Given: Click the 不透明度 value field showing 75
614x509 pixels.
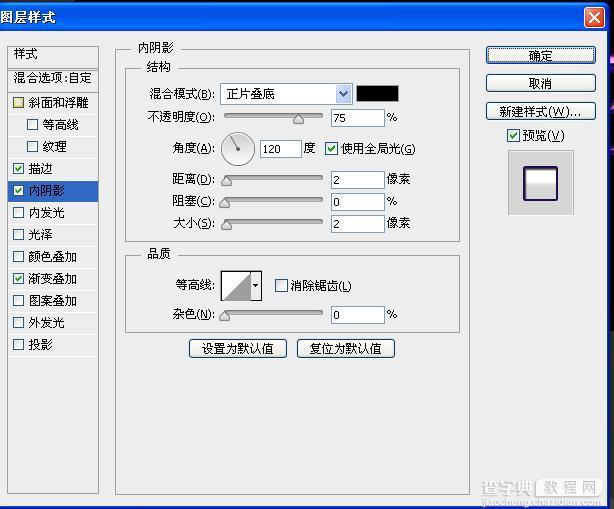Looking at the screenshot, I should pos(358,118).
